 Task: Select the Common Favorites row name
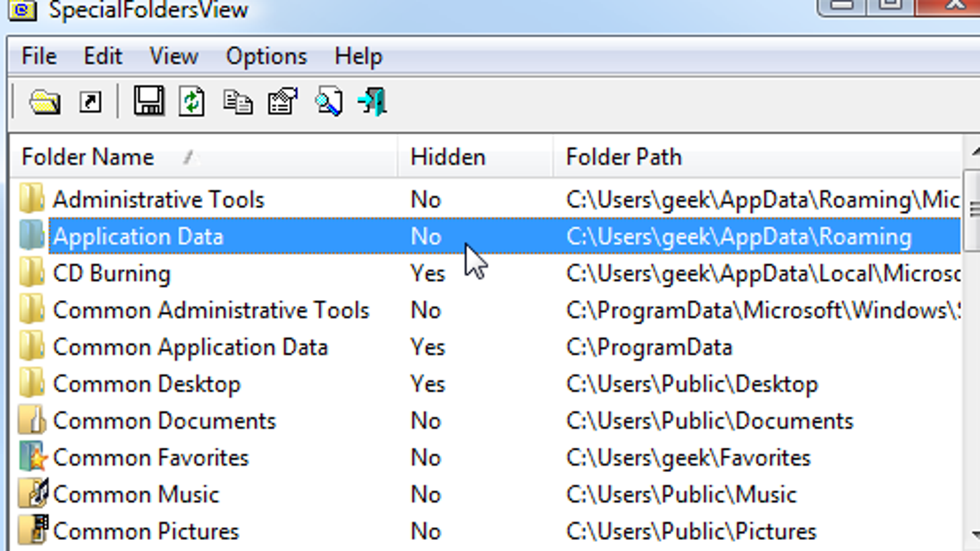pos(151,458)
